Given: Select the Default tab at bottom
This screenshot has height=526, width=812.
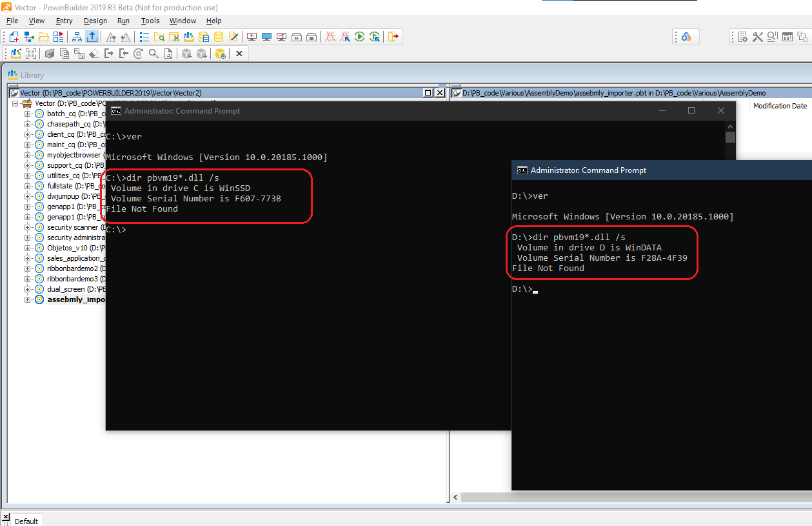Looking at the screenshot, I should pos(26,521).
